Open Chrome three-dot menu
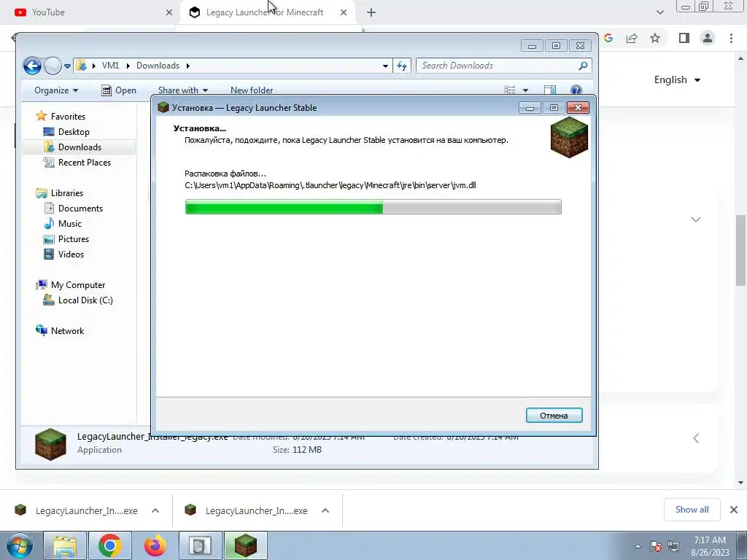The image size is (747, 560). point(731,38)
